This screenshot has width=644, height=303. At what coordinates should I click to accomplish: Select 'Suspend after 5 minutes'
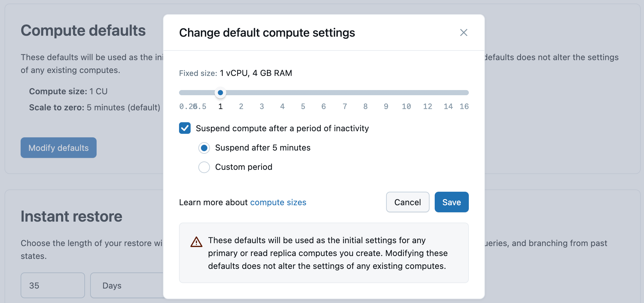coord(204,148)
